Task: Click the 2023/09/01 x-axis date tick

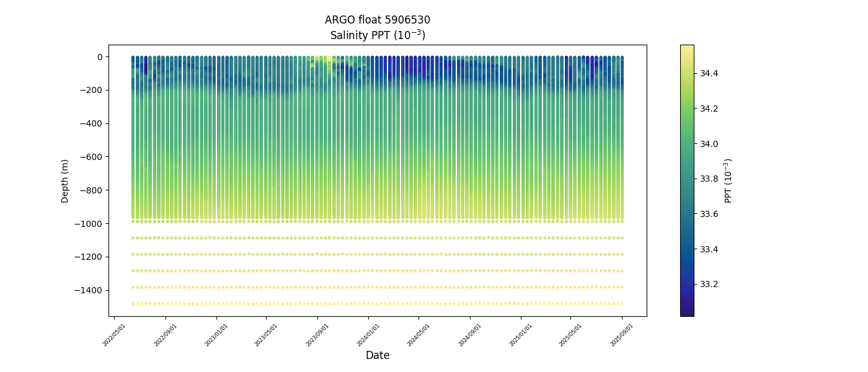Action: pyautogui.click(x=317, y=334)
